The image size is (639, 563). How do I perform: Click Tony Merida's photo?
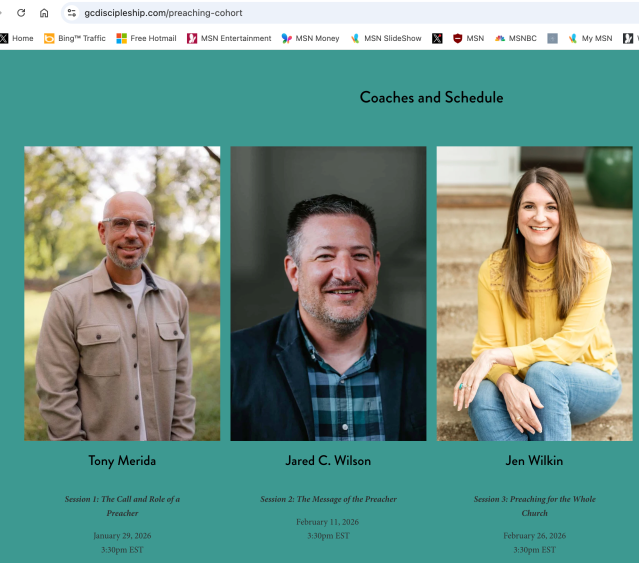click(122, 293)
